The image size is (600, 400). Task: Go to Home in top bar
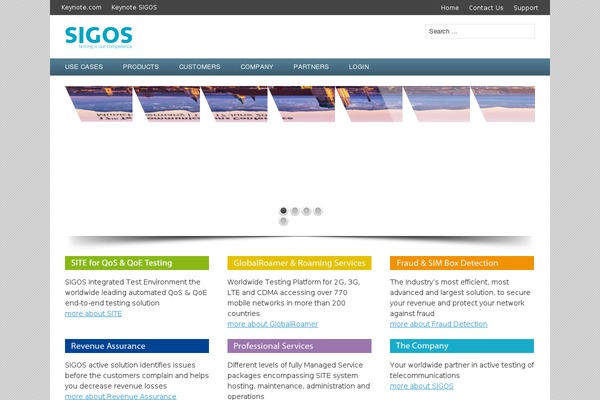450,8
